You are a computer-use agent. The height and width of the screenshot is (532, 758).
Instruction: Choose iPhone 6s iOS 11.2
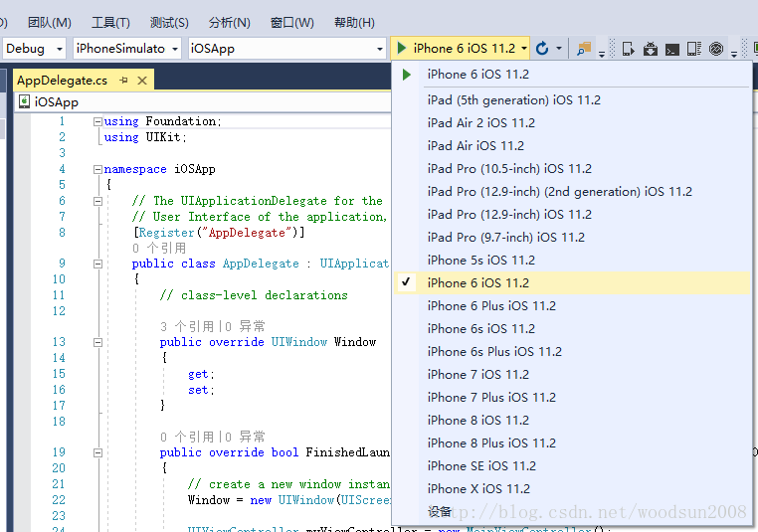572,328
